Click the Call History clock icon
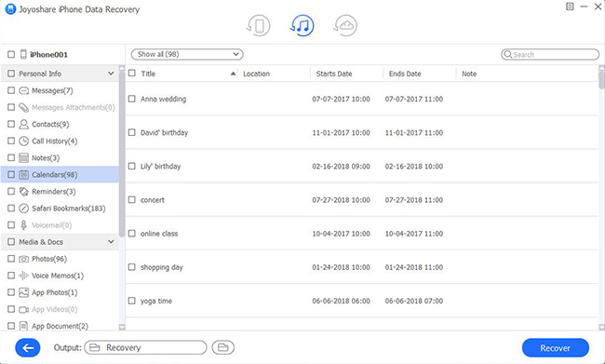605x364 pixels. coord(24,141)
